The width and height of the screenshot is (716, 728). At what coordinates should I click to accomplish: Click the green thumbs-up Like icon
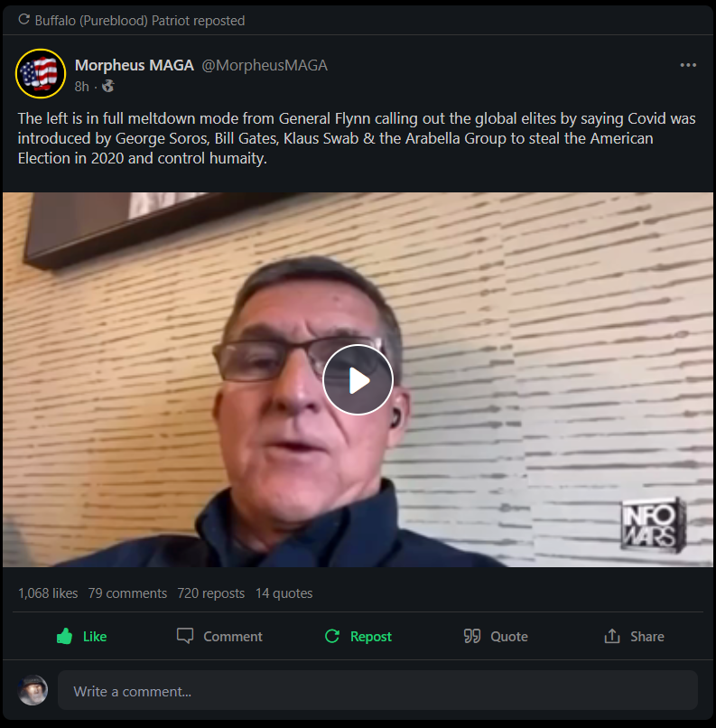point(64,636)
